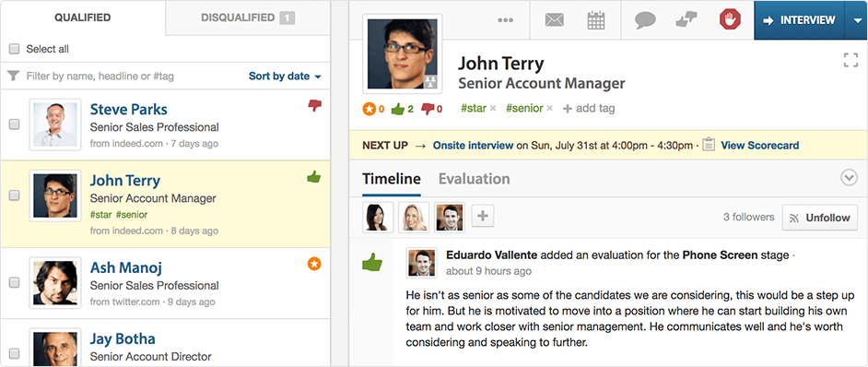Click Ash Manoj's orange star icon
The height and width of the screenshot is (367, 868).
[314, 264]
